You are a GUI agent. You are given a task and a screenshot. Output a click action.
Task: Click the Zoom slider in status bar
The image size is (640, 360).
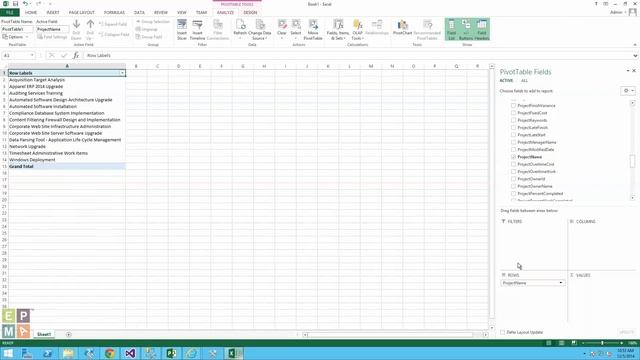(602, 343)
